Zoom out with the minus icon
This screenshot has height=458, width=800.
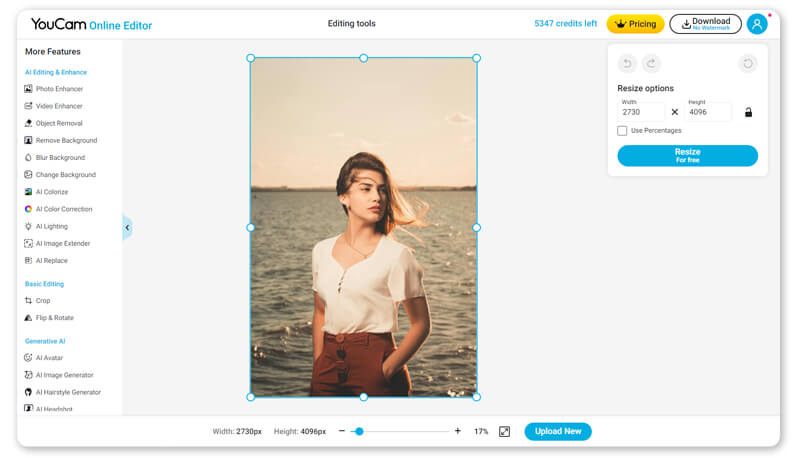[341, 431]
